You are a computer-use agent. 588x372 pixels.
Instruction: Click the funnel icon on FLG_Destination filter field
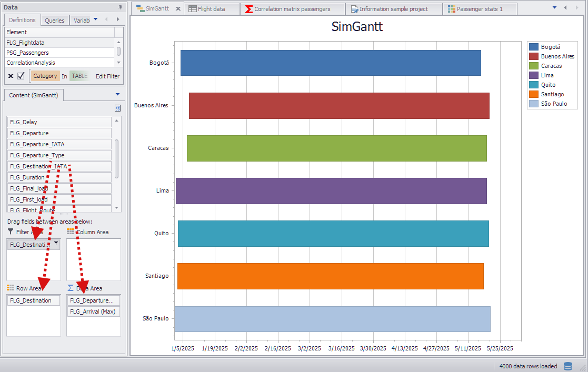pyautogui.click(x=56, y=244)
